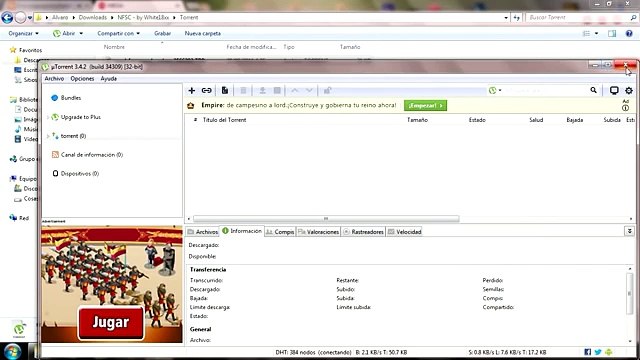The image size is (640, 360).
Task: Click the Empire ad banner text
Action: point(299,105)
